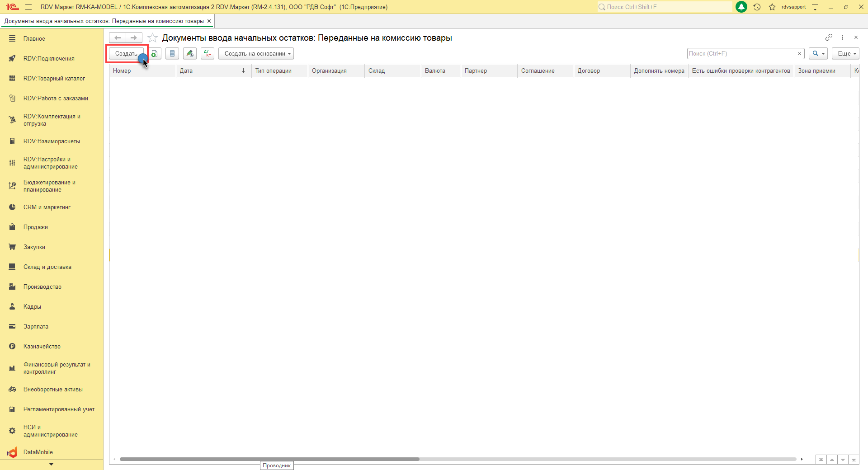The width and height of the screenshot is (868, 470).
Task: Sort by the Дата column header
Action: [x=213, y=71]
